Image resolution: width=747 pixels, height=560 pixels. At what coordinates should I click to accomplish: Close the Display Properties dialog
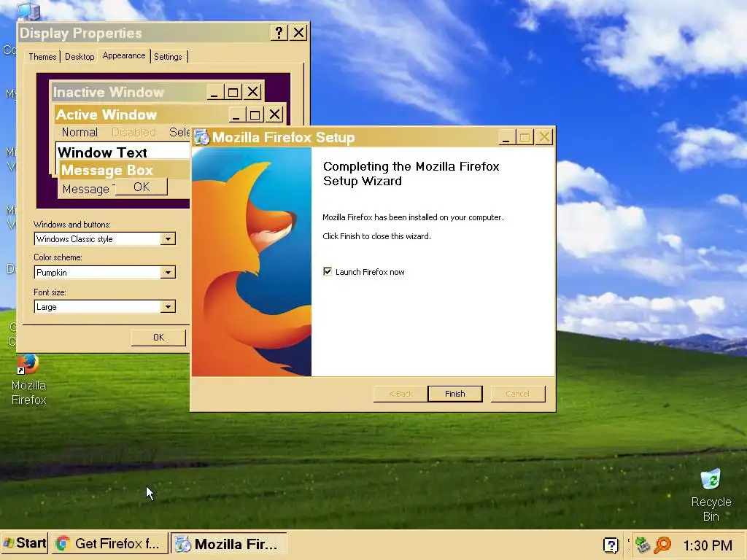point(298,33)
